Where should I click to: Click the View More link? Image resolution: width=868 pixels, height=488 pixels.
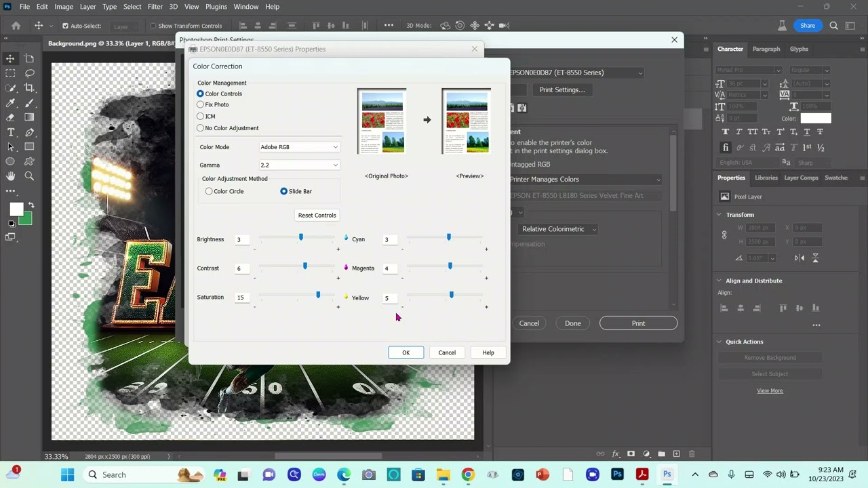click(x=770, y=390)
